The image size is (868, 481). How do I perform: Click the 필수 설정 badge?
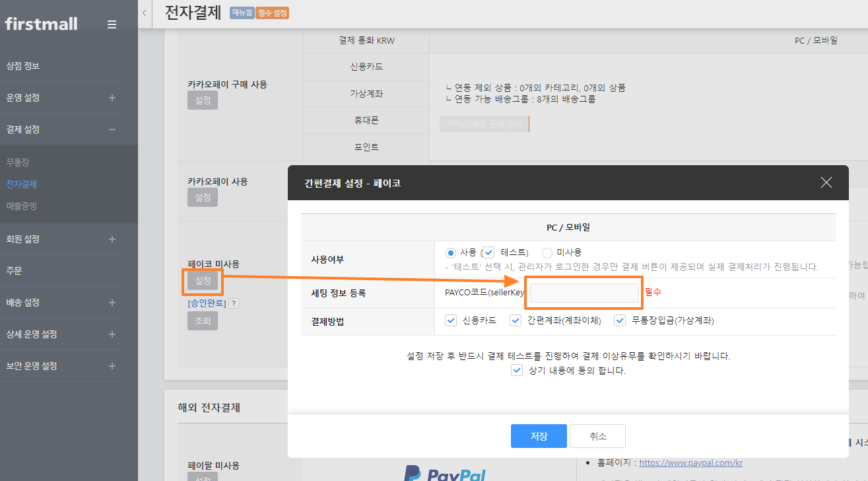(x=272, y=13)
